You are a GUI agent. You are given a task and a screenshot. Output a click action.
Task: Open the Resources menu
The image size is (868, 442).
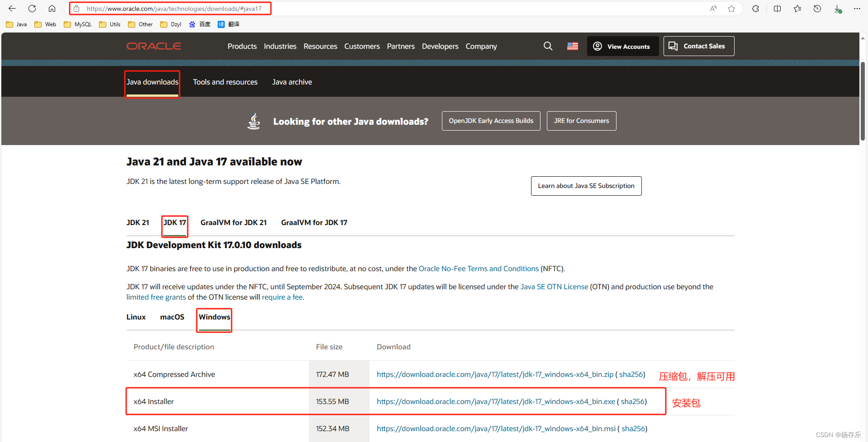pyautogui.click(x=320, y=46)
